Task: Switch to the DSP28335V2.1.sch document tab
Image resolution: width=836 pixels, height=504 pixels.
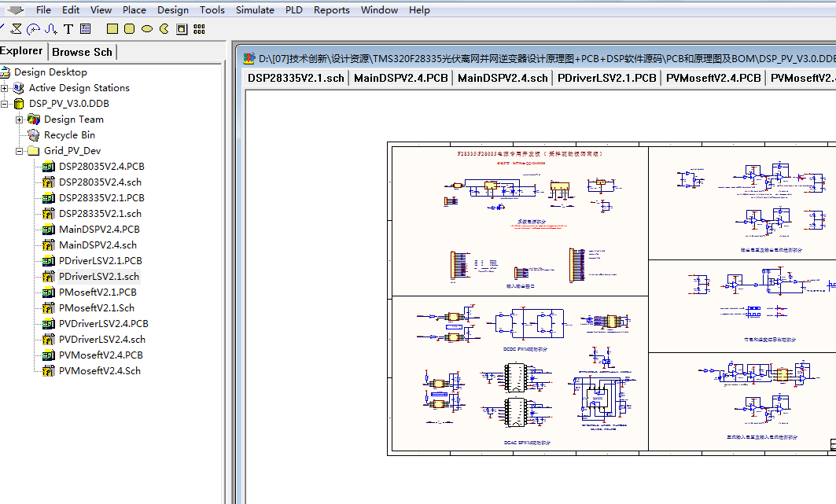Action: [296, 78]
